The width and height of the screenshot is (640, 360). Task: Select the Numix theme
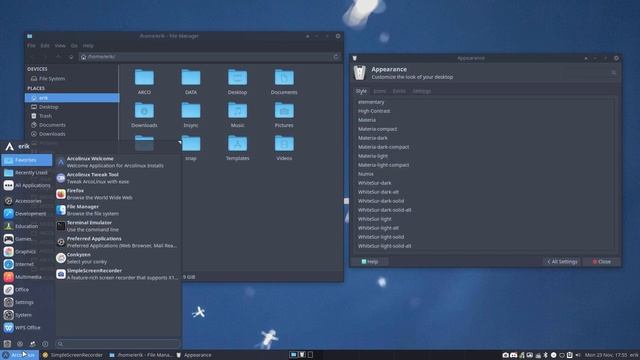(484, 174)
